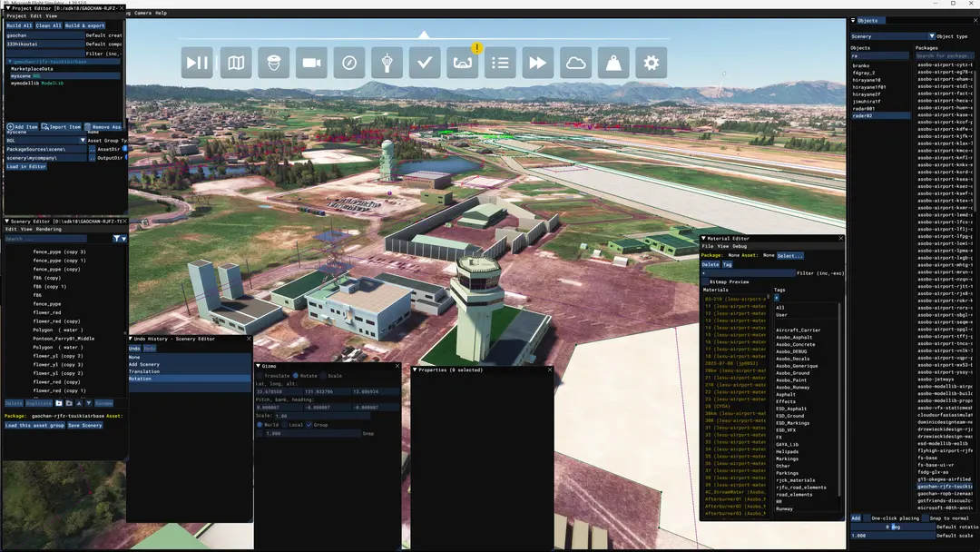
Task: Open the objectives checklist list icon
Action: (x=500, y=63)
